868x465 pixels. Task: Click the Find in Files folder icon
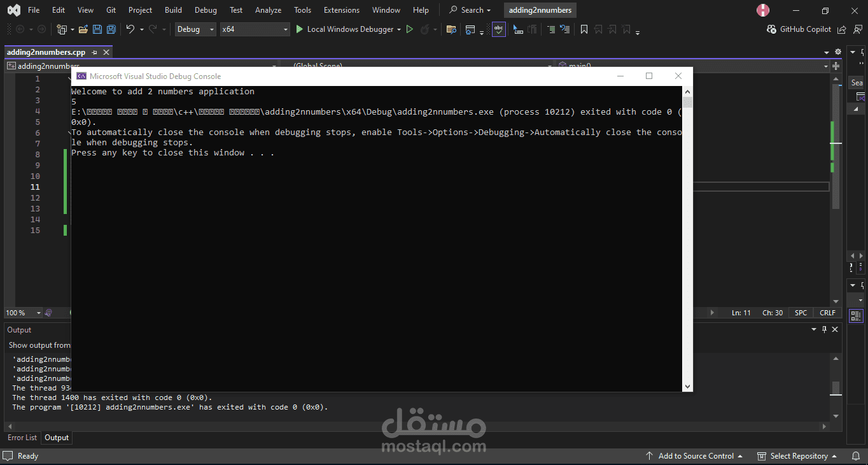[451, 29]
